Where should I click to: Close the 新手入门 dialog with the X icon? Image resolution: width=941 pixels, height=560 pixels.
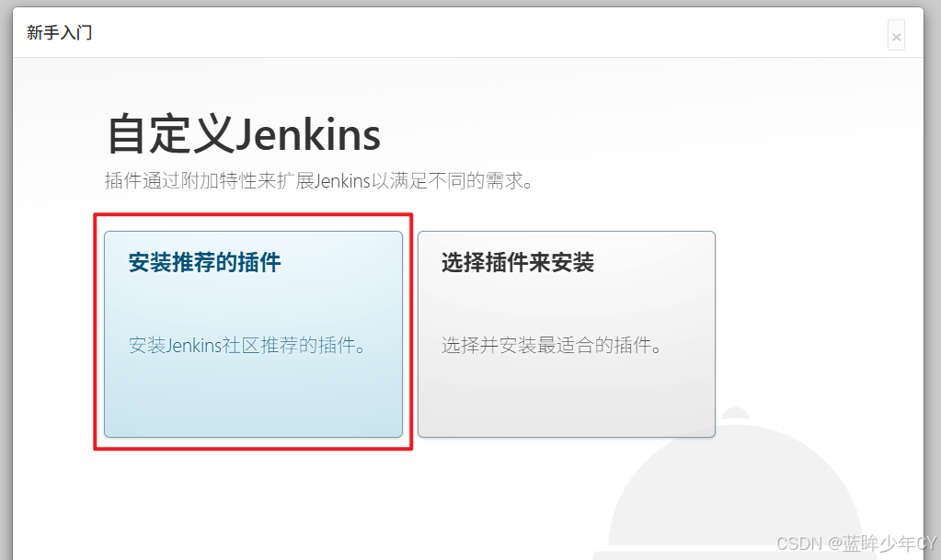tap(896, 36)
